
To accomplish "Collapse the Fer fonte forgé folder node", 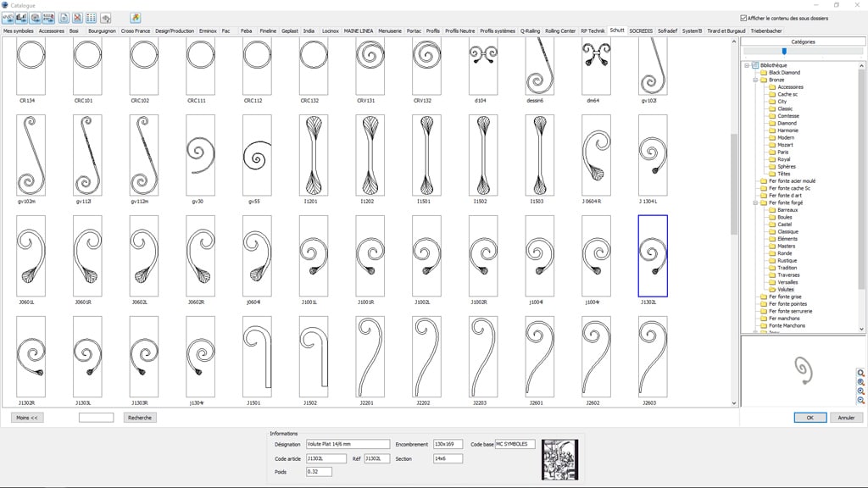I will (754, 203).
